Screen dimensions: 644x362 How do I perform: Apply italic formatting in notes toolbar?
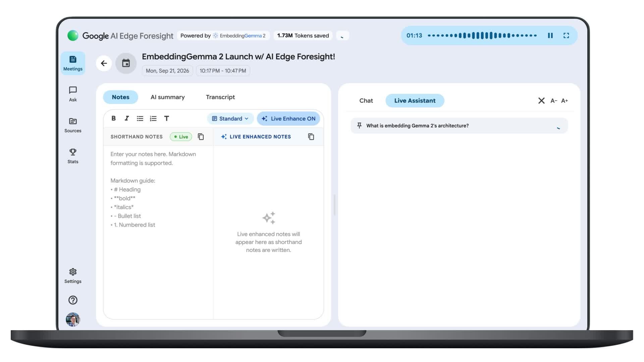pyautogui.click(x=126, y=118)
